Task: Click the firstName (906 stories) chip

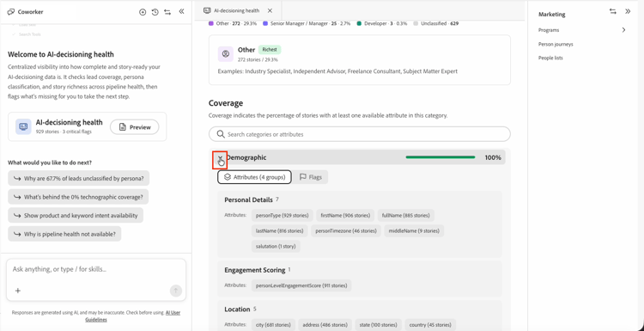Action: pos(345,215)
